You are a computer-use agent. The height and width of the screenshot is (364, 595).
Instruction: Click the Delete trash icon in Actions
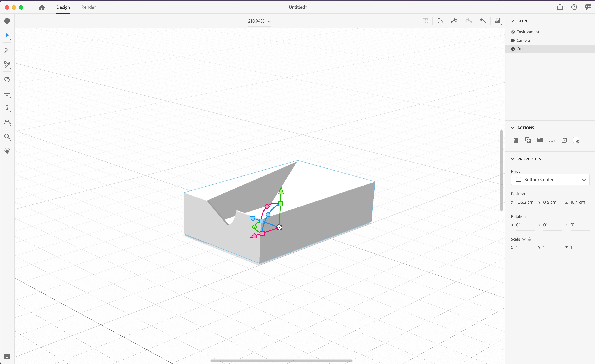[515, 140]
